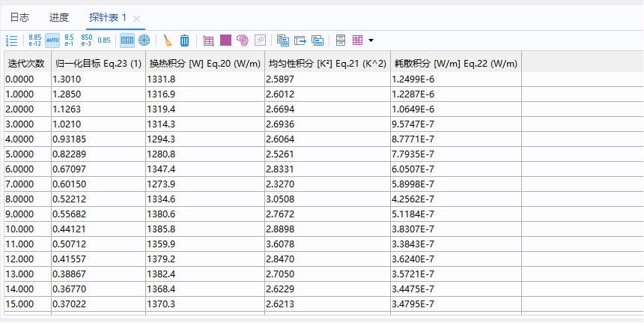
Task: Select cell with value 1368.4
Action: coord(205,289)
